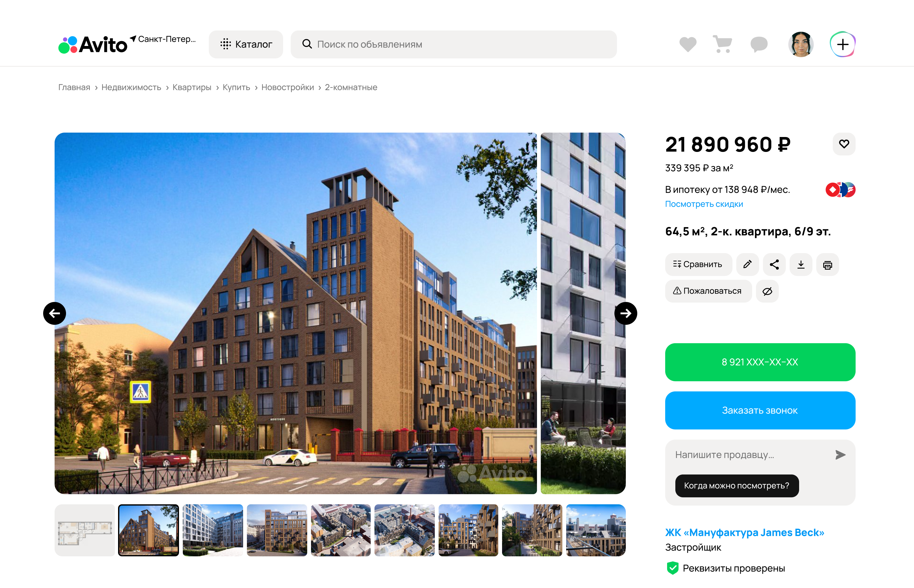Select the floor plan thumbnail

[x=84, y=530]
